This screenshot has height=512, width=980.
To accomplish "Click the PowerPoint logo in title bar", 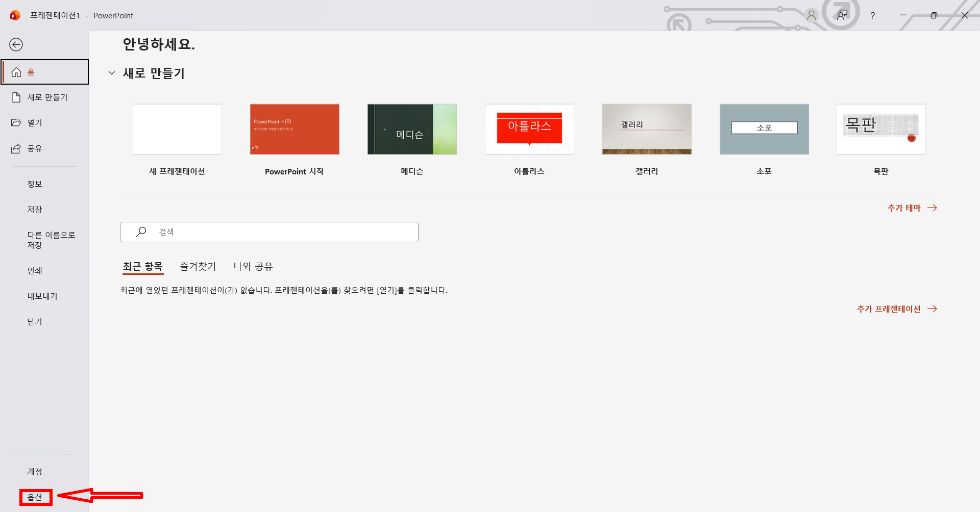I will (x=15, y=15).
